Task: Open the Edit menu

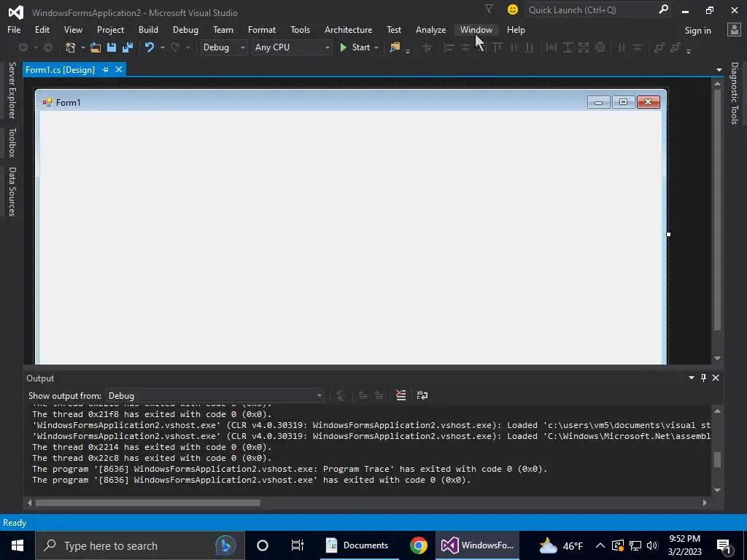Action: (x=42, y=29)
